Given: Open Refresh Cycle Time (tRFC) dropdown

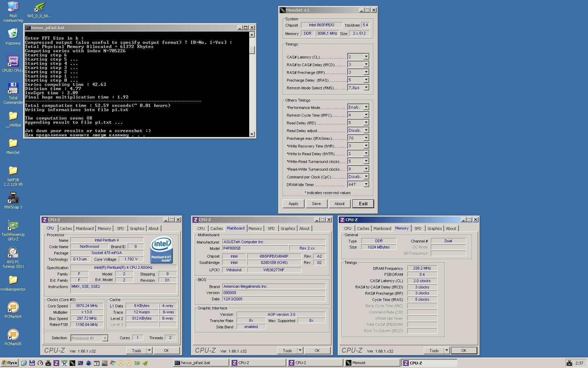Looking at the screenshot, I should [366, 115].
